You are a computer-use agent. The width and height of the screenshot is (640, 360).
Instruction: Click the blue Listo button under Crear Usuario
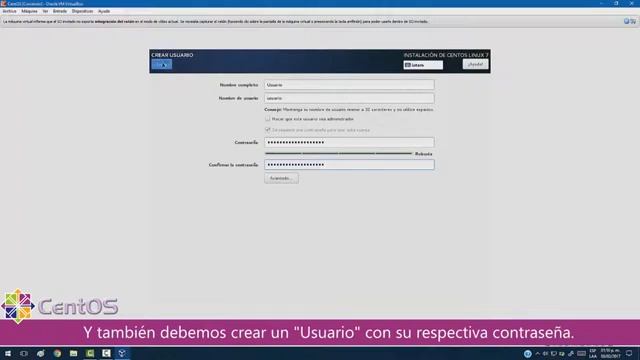tap(162, 64)
